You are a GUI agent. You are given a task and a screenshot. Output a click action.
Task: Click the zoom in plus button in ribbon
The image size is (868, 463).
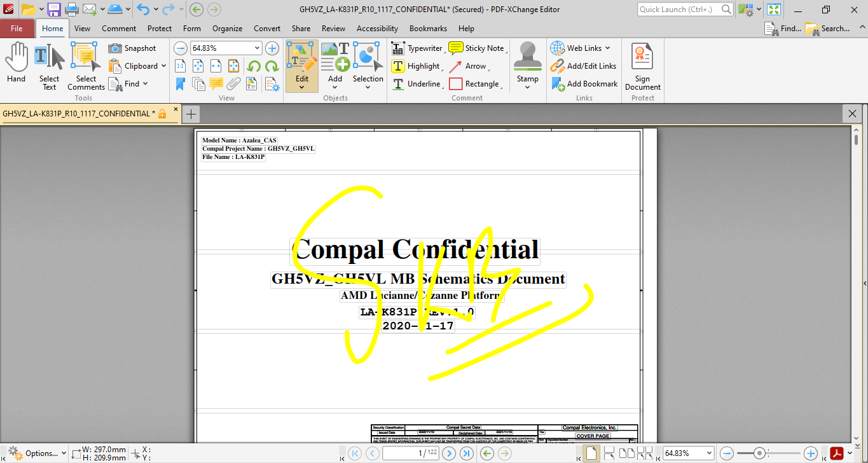tap(272, 48)
